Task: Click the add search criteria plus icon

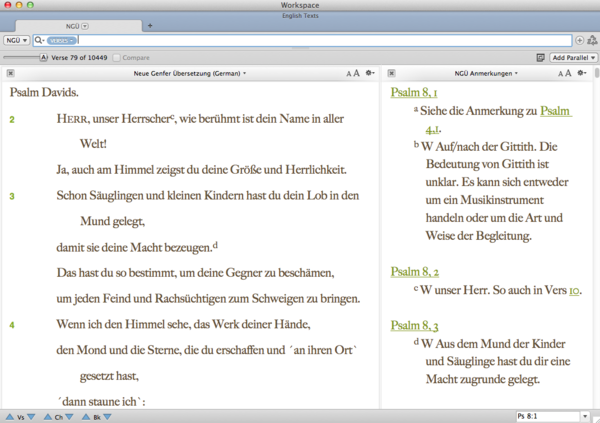Action: (x=580, y=41)
